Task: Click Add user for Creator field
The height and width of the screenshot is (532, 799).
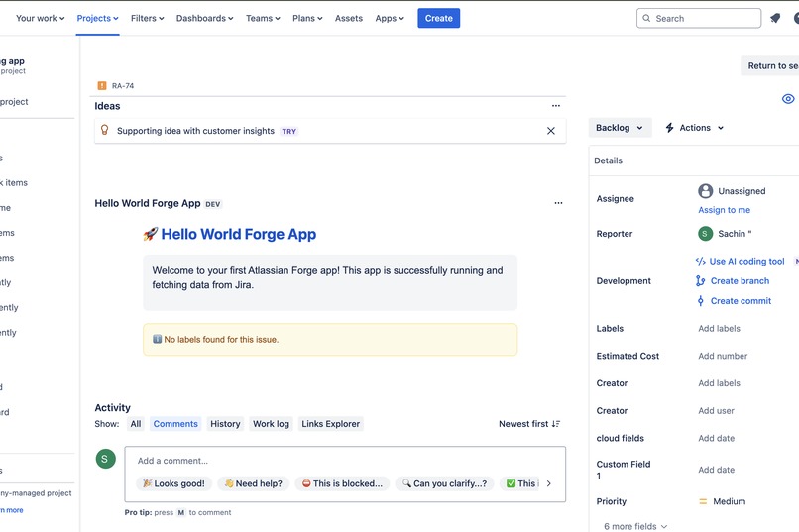Action: pos(716,411)
